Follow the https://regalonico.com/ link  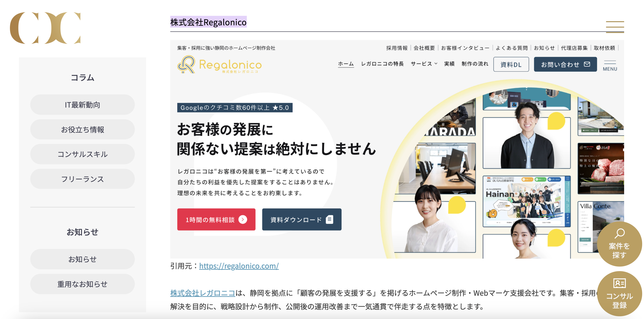click(x=239, y=266)
